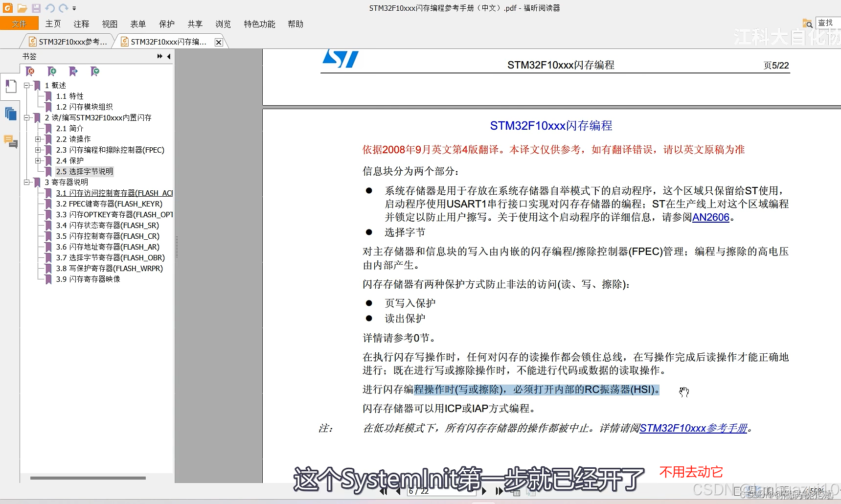The width and height of the screenshot is (841, 504).
Task: Follow the STM32F10xxx参考手册 hyperlink
Action: click(x=694, y=428)
